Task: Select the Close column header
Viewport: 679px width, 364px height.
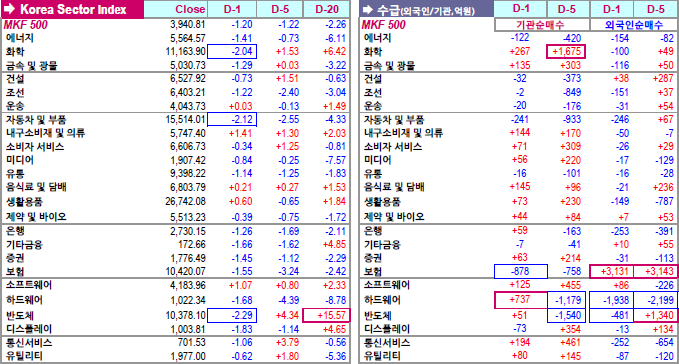Action: (x=190, y=9)
